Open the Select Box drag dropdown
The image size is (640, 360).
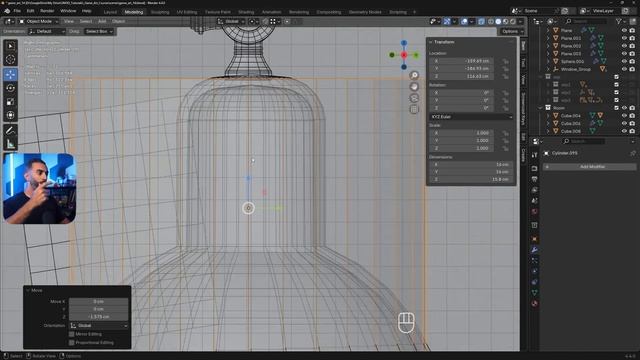coord(99,31)
